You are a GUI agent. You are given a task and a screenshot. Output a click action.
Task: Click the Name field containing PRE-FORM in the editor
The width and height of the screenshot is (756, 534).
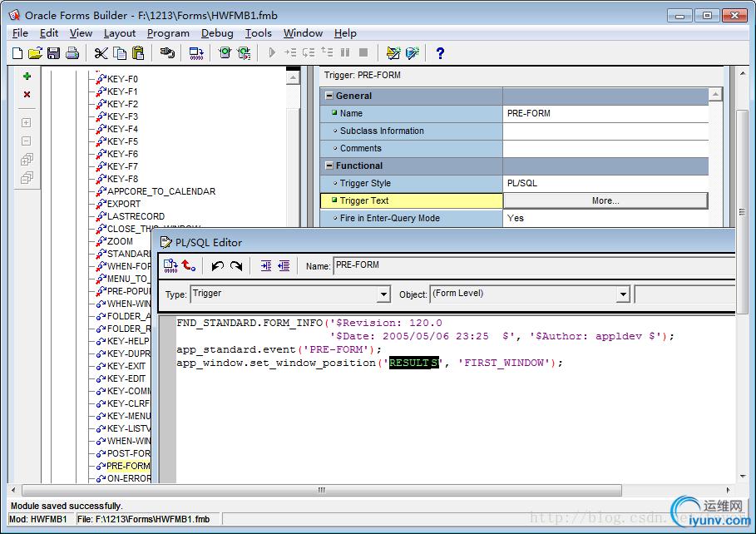534,265
